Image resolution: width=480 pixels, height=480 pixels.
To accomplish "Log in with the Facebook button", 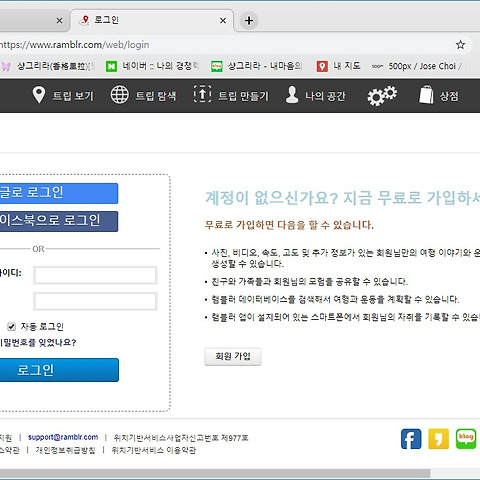I will pos(59,221).
